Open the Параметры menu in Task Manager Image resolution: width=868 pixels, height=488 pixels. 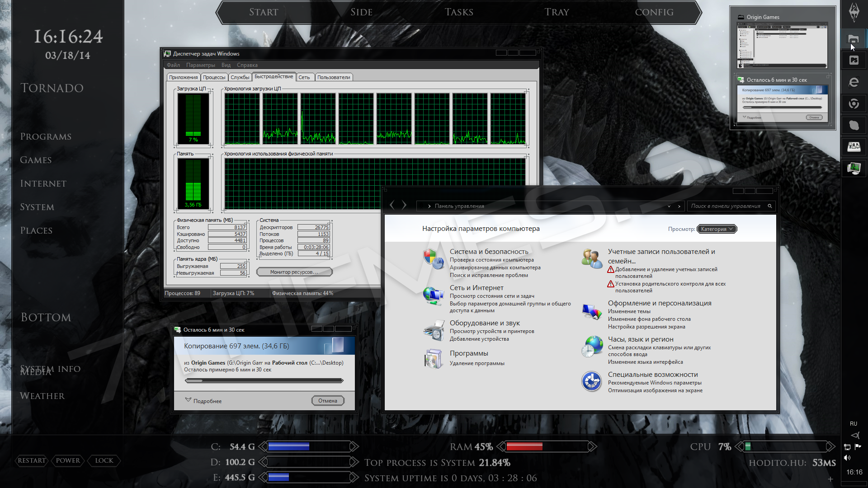click(201, 65)
